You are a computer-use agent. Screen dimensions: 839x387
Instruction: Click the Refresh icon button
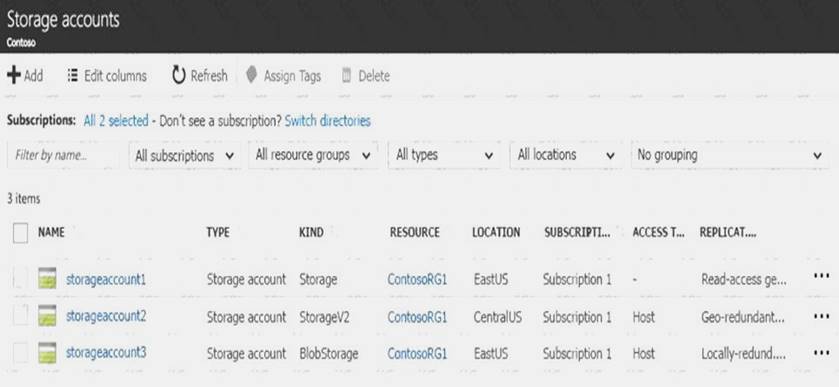click(179, 75)
